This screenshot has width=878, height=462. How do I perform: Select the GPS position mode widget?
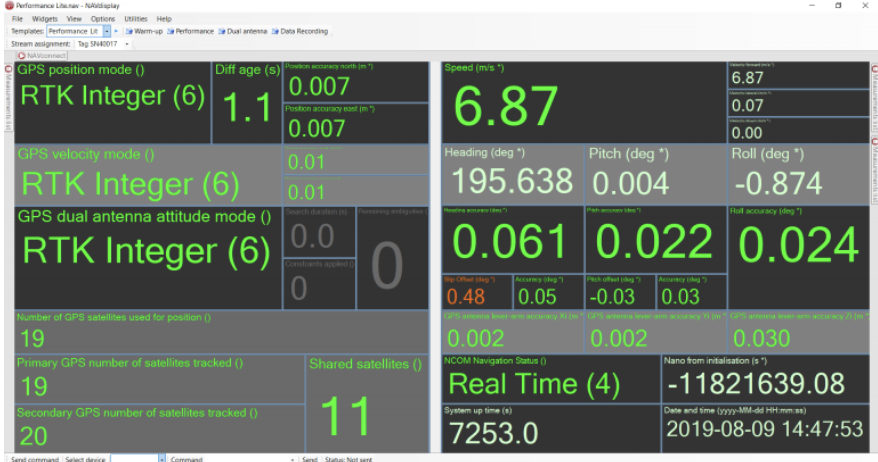[111, 101]
